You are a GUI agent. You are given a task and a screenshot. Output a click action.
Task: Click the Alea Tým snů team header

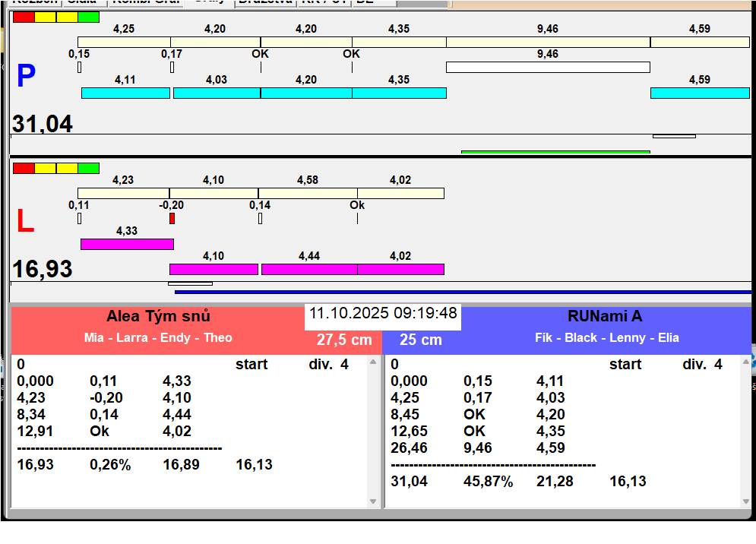(158, 317)
